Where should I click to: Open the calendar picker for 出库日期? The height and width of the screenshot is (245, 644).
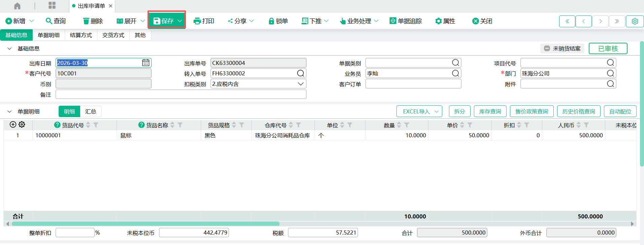pyautogui.click(x=146, y=63)
